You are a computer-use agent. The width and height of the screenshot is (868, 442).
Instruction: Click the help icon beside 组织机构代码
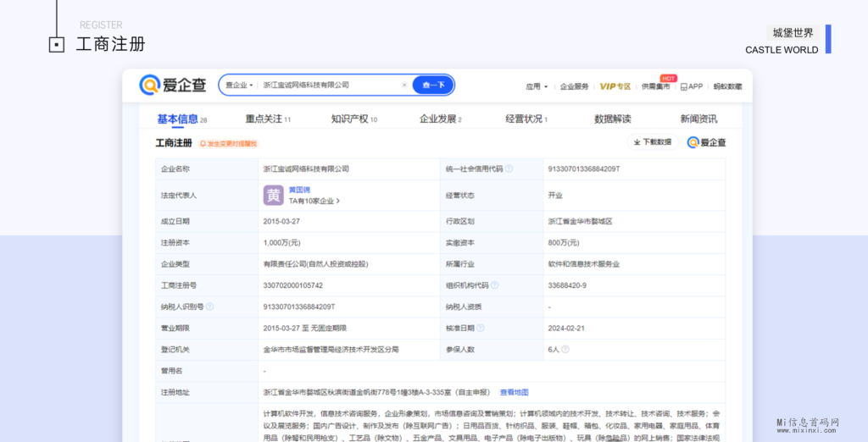[x=496, y=285]
